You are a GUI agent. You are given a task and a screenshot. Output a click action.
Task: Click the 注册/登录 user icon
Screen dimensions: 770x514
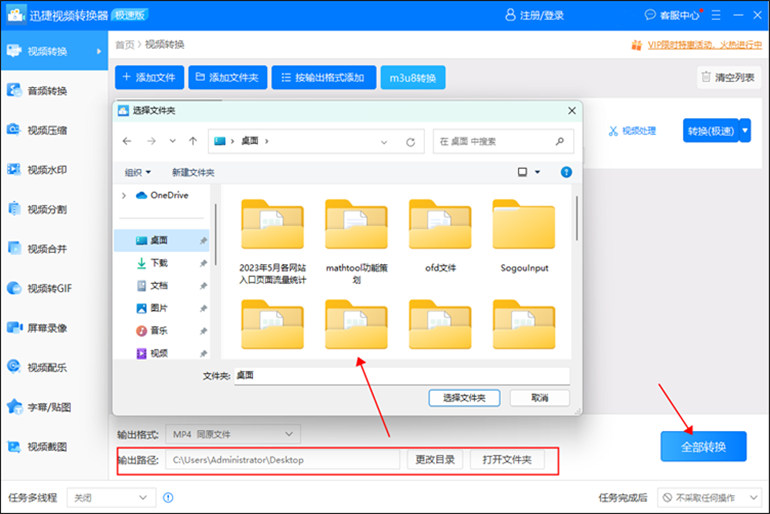click(510, 15)
